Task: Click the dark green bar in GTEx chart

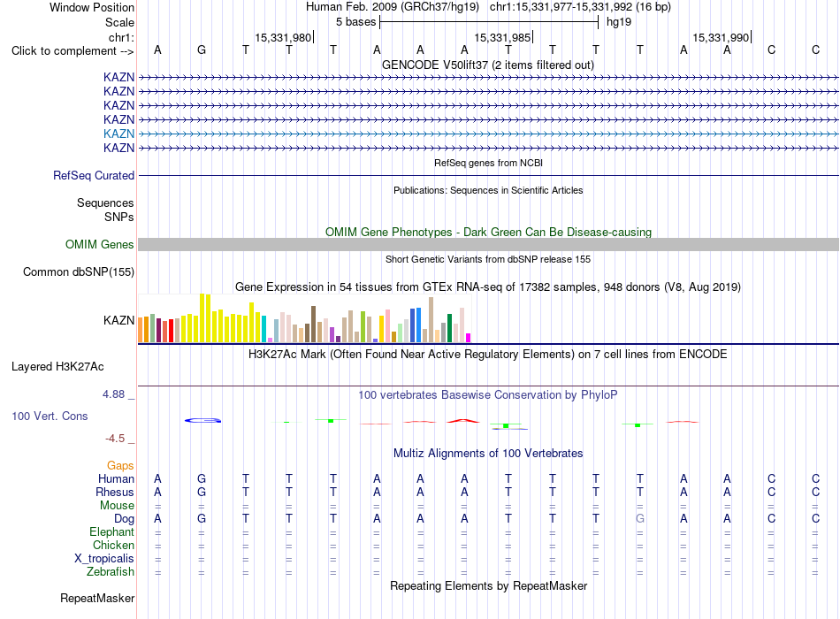Action: 449,328
